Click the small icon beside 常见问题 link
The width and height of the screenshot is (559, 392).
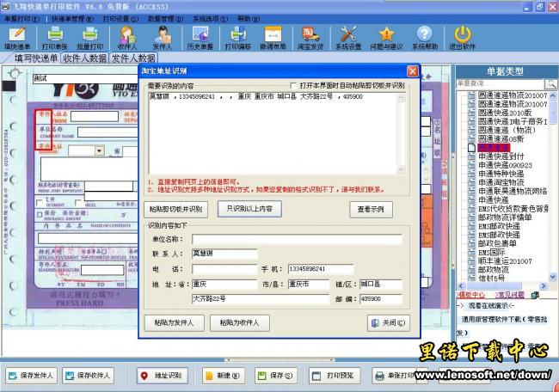point(535,295)
